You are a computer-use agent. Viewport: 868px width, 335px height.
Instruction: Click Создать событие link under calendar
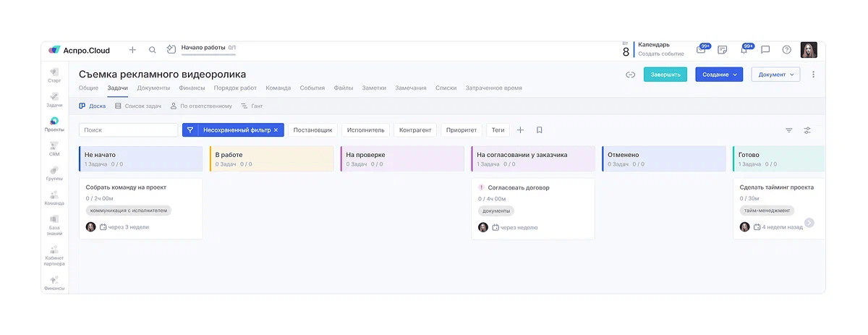(660, 54)
